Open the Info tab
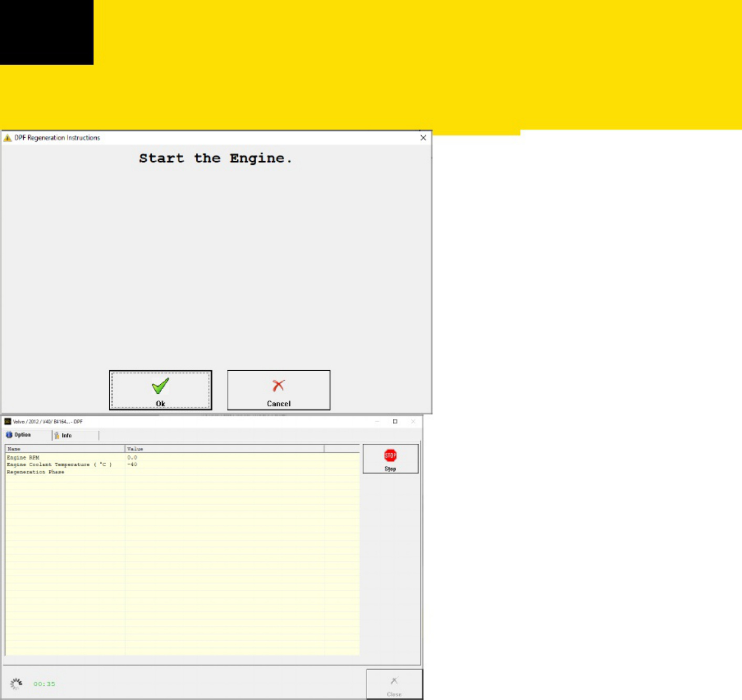The image size is (742, 700). coord(76,435)
